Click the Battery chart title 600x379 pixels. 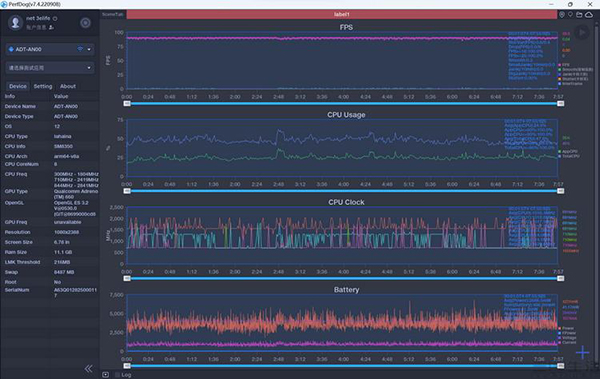click(346, 290)
